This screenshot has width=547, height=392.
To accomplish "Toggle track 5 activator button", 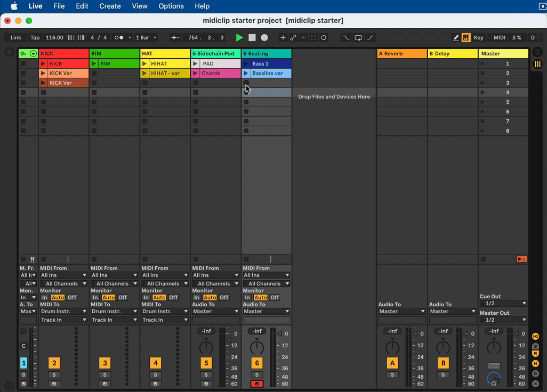I will pyautogui.click(x=206, y=363).
